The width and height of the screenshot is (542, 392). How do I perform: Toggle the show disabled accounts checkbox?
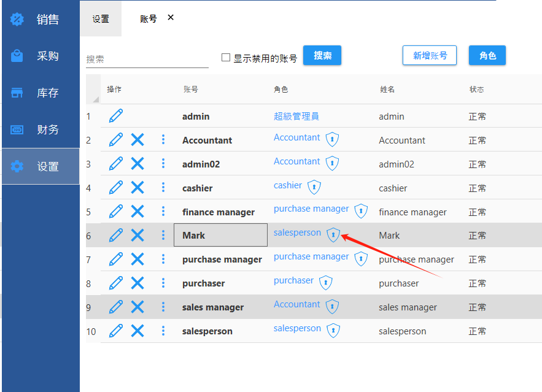click(226, 58)
